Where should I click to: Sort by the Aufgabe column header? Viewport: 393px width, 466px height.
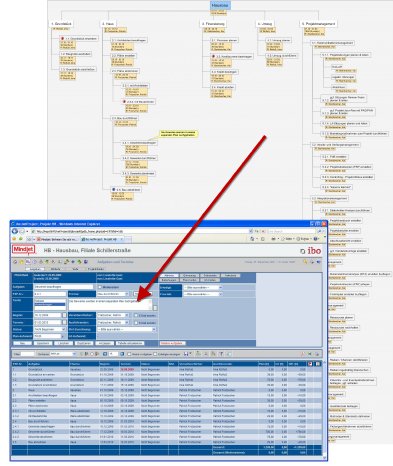click(x=48, y=364)
